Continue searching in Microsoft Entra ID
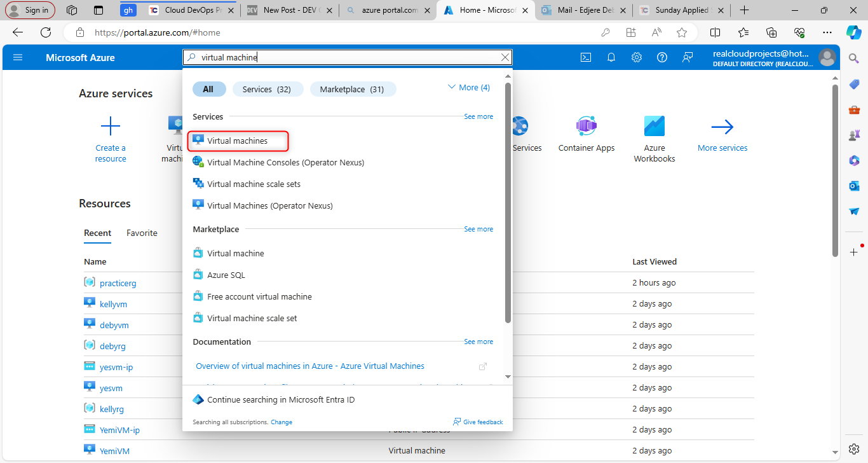Viewport: 868px width, 463px height. tap(281, 399)
